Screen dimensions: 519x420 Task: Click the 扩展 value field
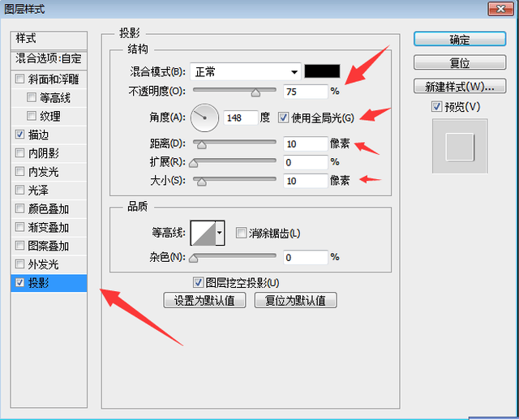[306, 162]
